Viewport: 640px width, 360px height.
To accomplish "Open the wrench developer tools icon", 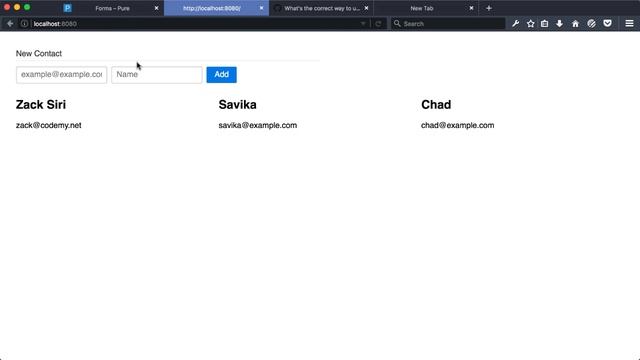I will tap(516, 24).
